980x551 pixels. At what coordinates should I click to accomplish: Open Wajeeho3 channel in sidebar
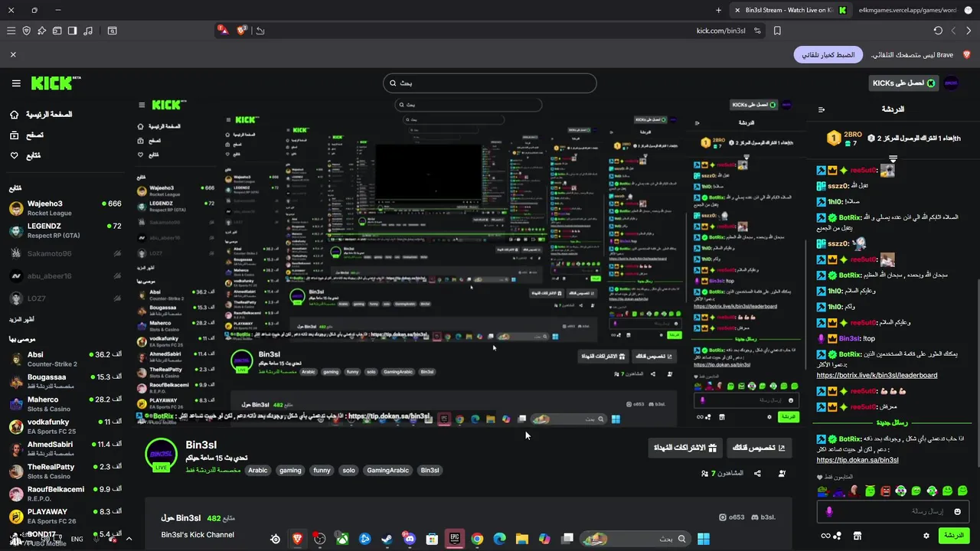[65, 208]
